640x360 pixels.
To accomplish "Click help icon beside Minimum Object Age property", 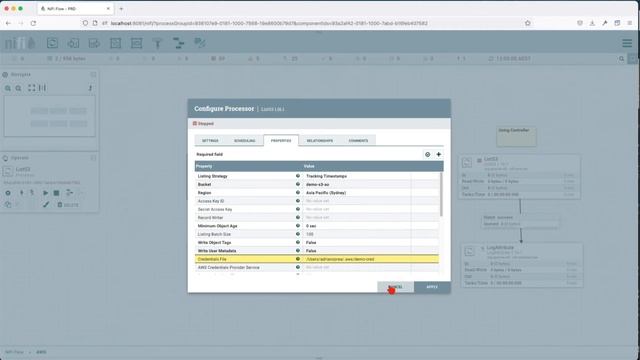I will pos(298,226).
